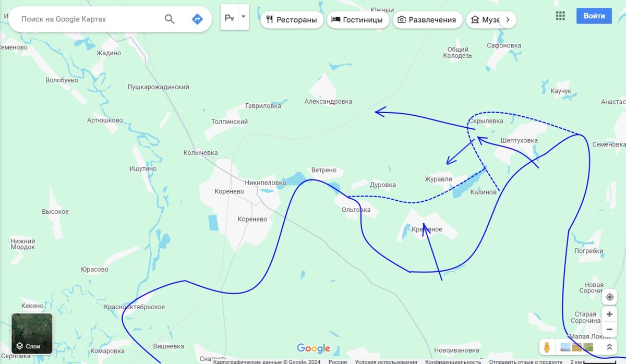
Task: Open the language dropdown arrow beside Ру
Action: tap(244, 17)
